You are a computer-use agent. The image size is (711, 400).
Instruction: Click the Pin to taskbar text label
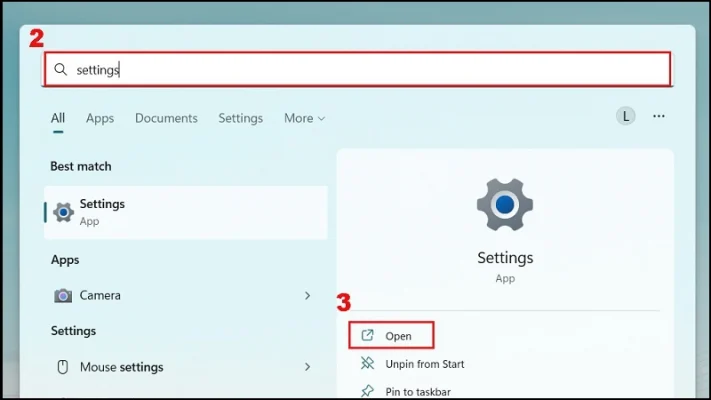coord(418,391)
